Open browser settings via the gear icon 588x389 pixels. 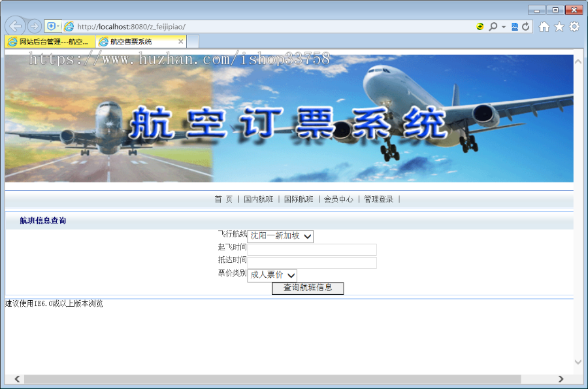coord(574,26)
